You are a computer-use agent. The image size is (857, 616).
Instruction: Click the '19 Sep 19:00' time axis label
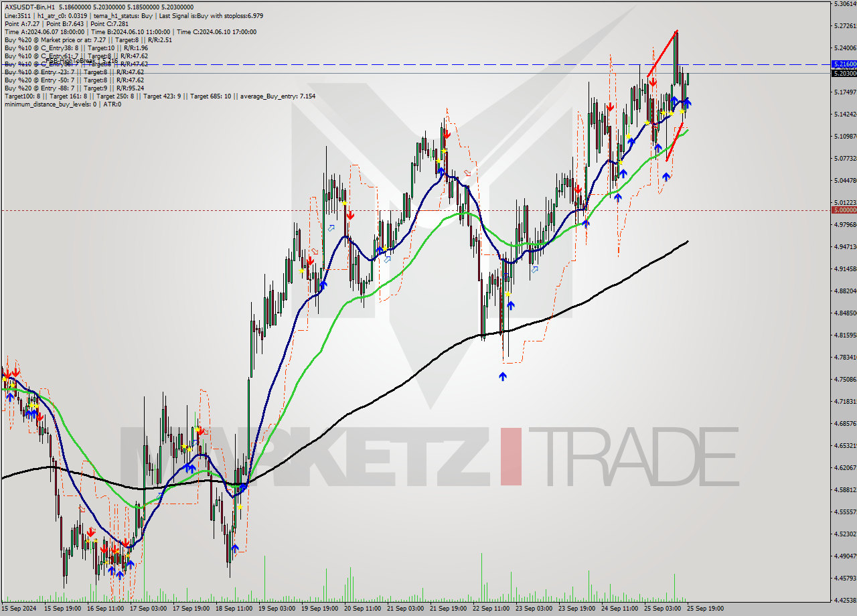[320, 608]
